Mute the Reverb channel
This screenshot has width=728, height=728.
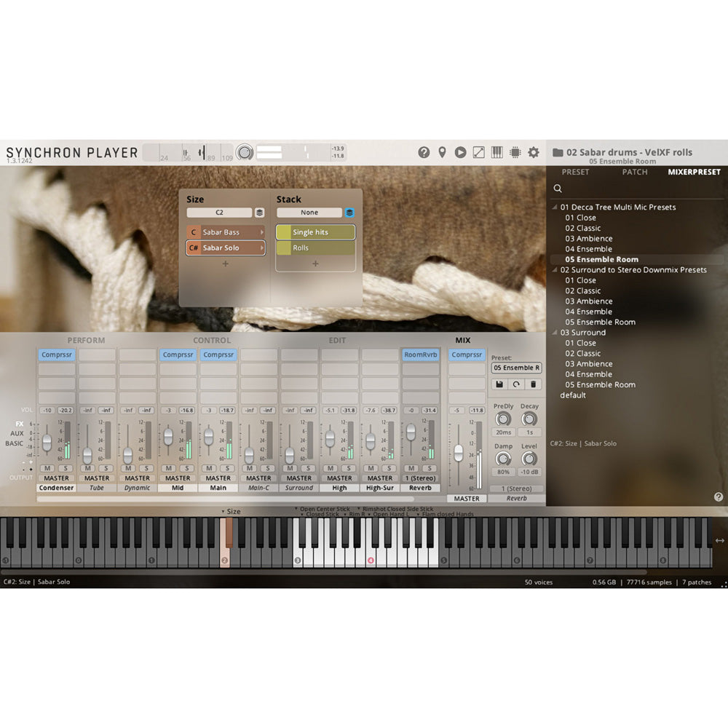411,468
